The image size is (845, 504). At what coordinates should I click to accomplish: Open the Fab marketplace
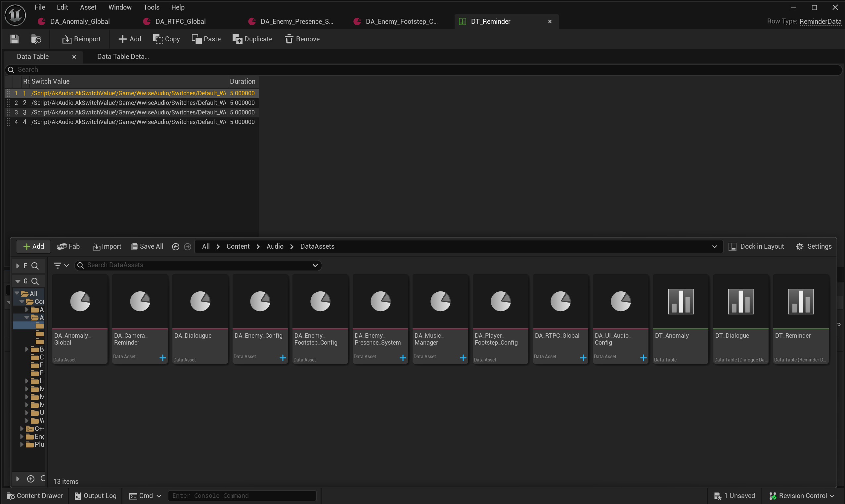pyautogui.click(x=68, y=247)
